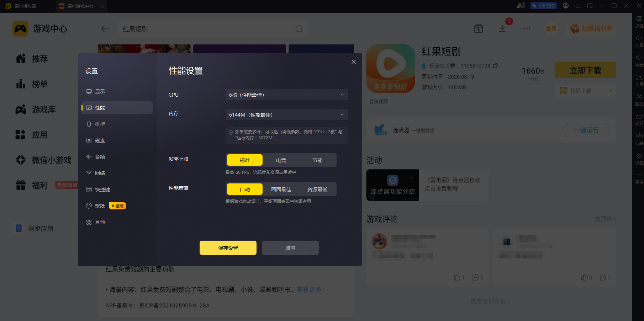Open the 机型 device model settings
644x321 pixels.
pyautogui.click(x=117, y=124)
